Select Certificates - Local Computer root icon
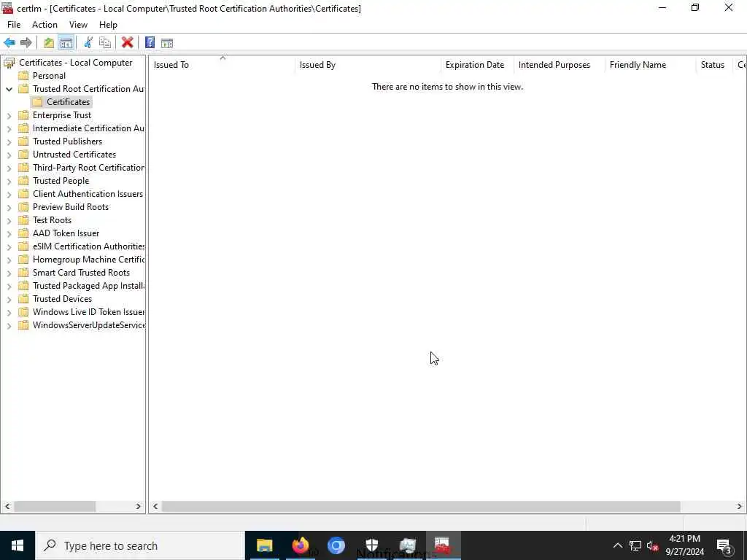Image resolution: width=747 pixels, height=560 pixels. (x=9, y=63)
